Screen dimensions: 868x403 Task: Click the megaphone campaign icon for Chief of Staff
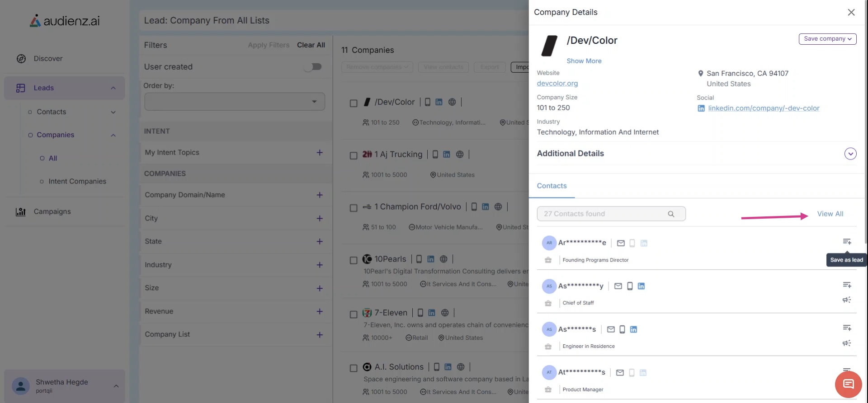coord(847,300)
